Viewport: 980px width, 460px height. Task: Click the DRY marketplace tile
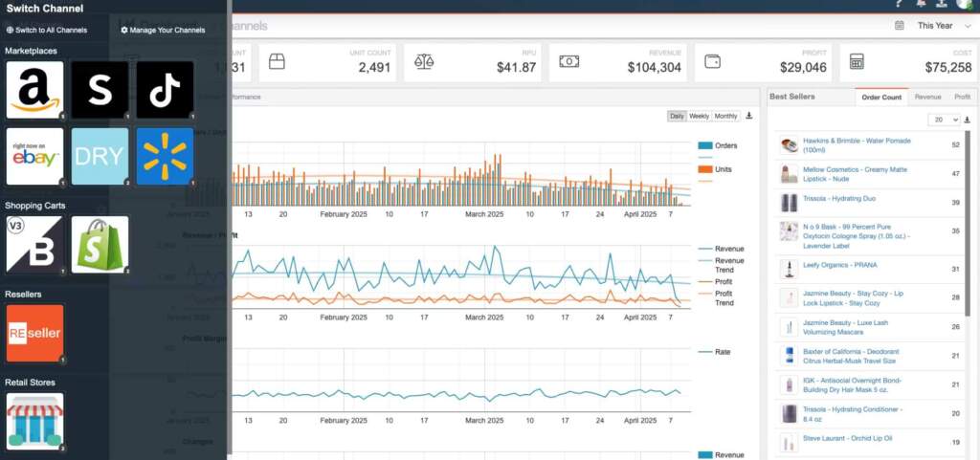tap(100, 156)
